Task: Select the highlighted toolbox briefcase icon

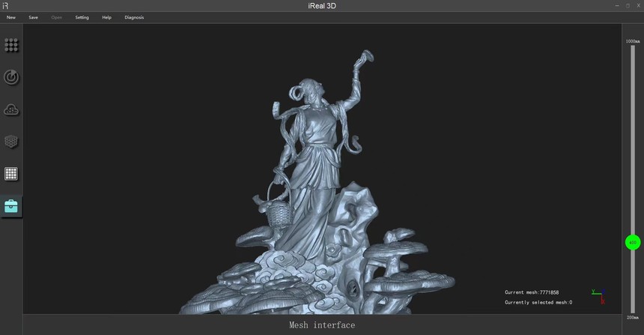Action: coord(11,206)
